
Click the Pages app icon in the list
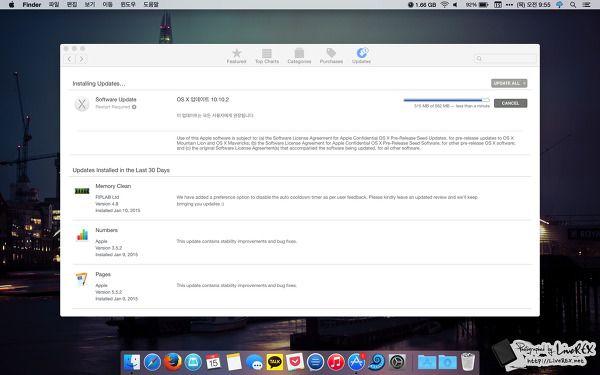coord(82,279)
